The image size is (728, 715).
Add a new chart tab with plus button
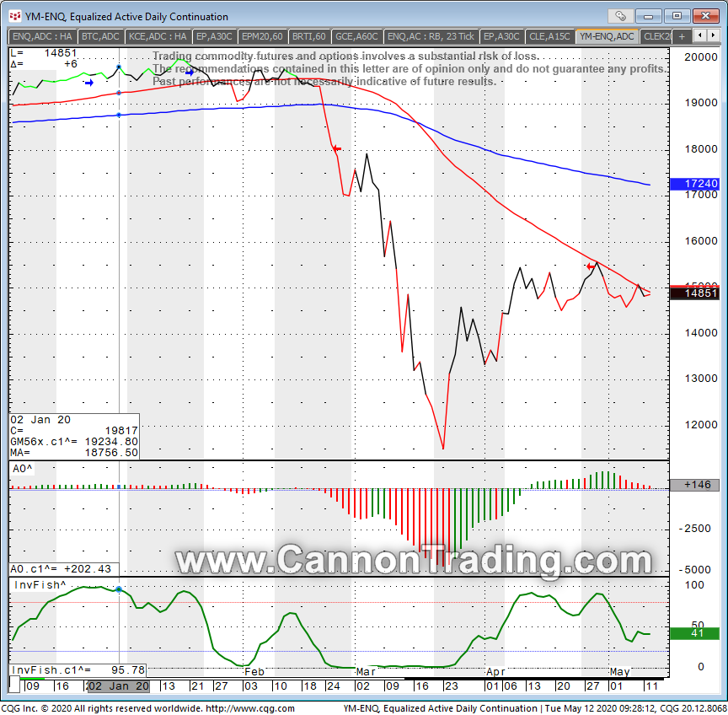click(x=682, y=36)
